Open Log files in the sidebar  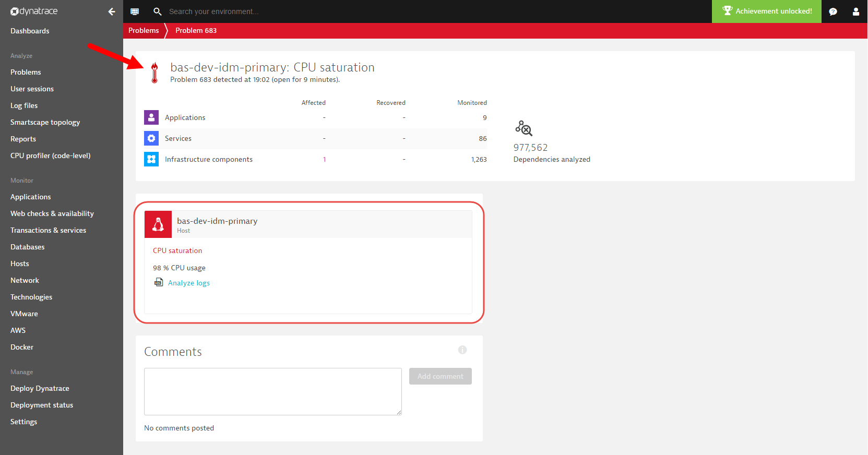[24, 105]
